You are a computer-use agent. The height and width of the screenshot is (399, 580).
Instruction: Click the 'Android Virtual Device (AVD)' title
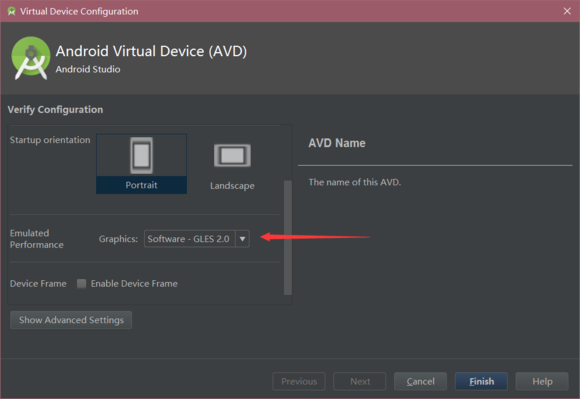pos(151,51)
